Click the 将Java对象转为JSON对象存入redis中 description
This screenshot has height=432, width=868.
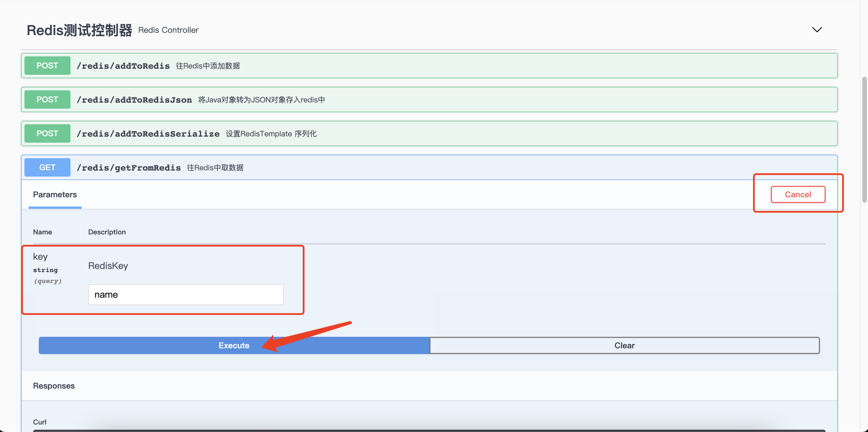[261, 100]
